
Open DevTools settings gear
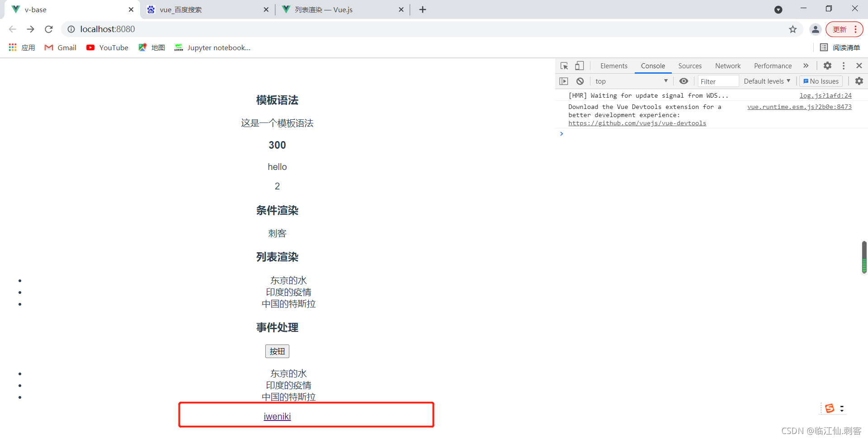[827, 66]
